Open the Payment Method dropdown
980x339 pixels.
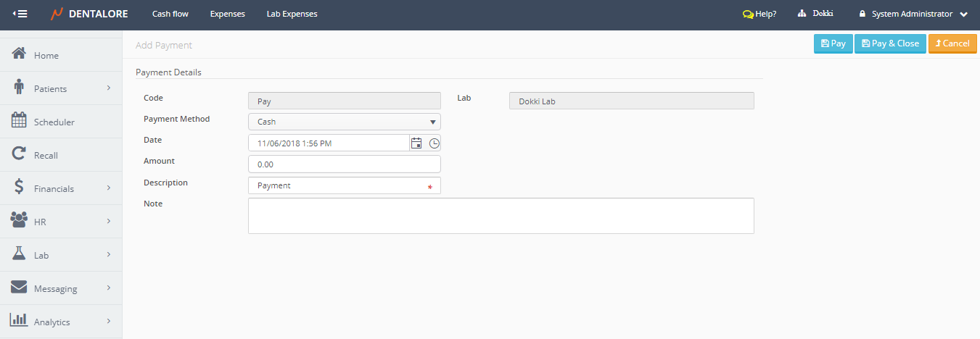344,122
